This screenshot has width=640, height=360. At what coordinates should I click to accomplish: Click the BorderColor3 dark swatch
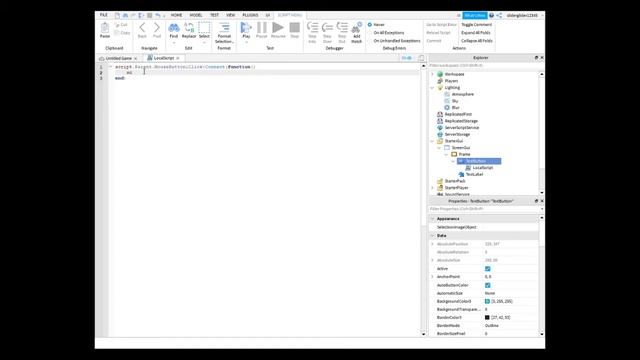[487, 318]
